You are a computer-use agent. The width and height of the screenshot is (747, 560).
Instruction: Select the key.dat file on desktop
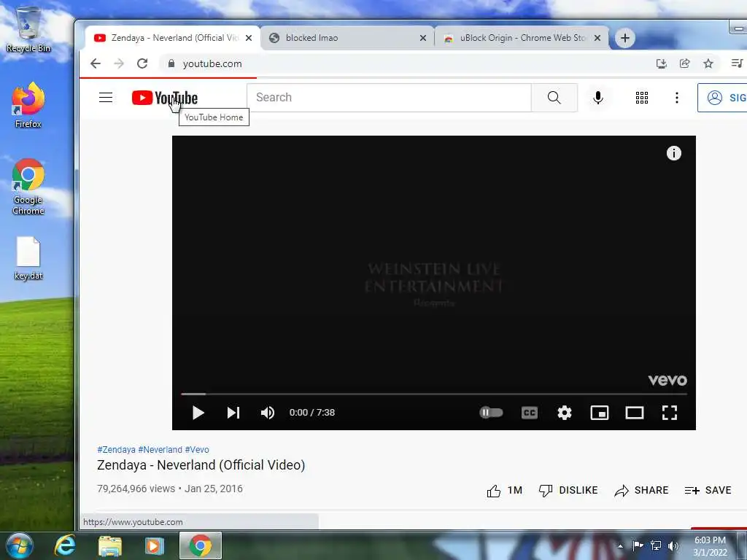pos(28,259)
